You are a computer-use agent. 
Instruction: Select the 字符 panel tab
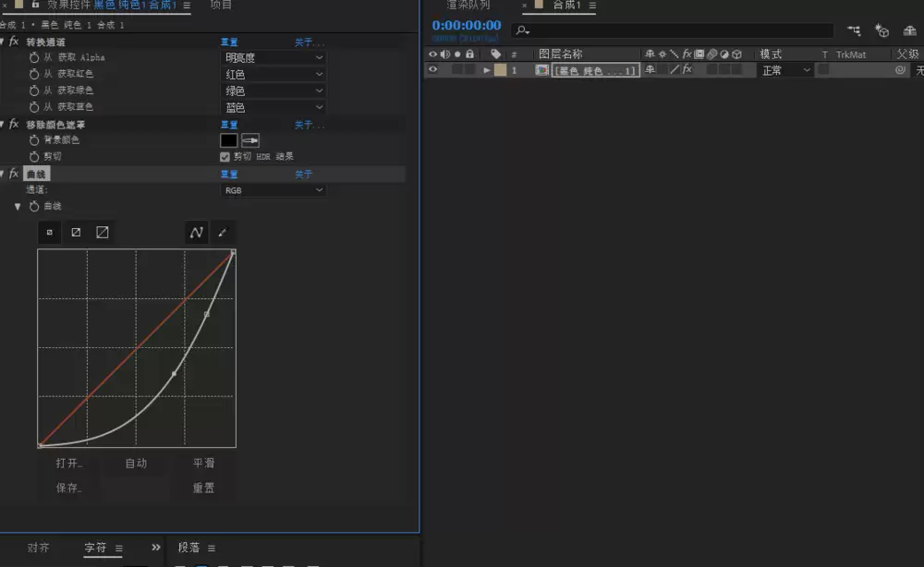pyautogui.click(x=95, y=548)
